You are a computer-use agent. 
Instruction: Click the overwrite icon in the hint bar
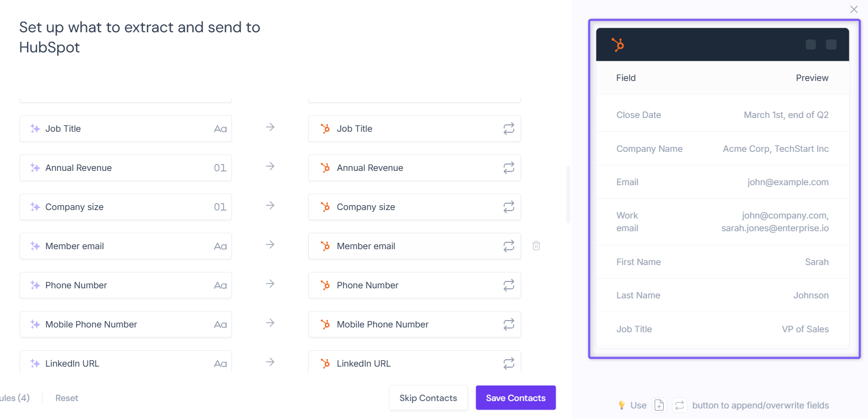pos(679,405)
